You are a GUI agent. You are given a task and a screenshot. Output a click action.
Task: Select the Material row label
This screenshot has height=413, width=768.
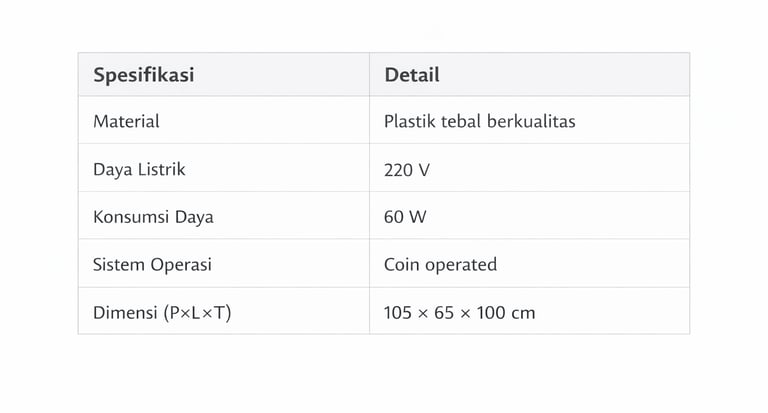tap(126, 121)
